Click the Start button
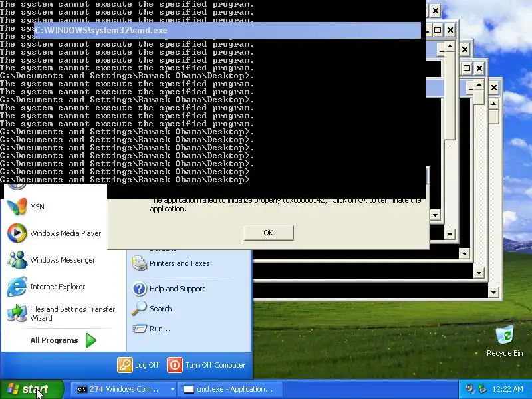The height and width of the screenshot is (399, 532). click(31, 389)
